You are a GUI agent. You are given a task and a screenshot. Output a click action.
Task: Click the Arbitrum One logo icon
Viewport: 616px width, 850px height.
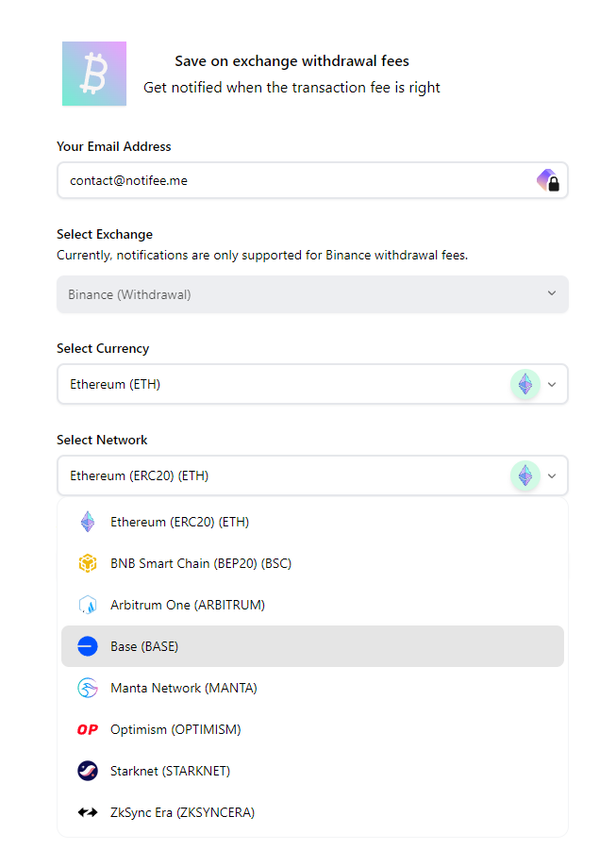click(x=88, y=605)
